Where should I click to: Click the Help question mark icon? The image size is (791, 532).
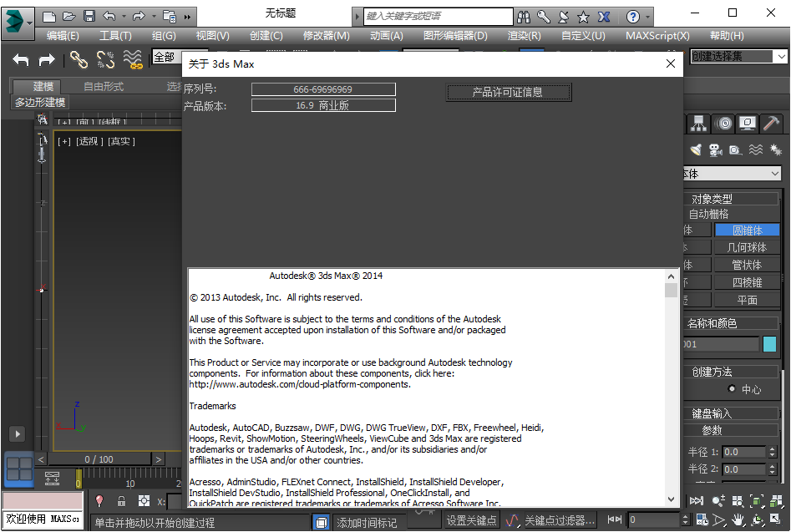tap(632, 18)
